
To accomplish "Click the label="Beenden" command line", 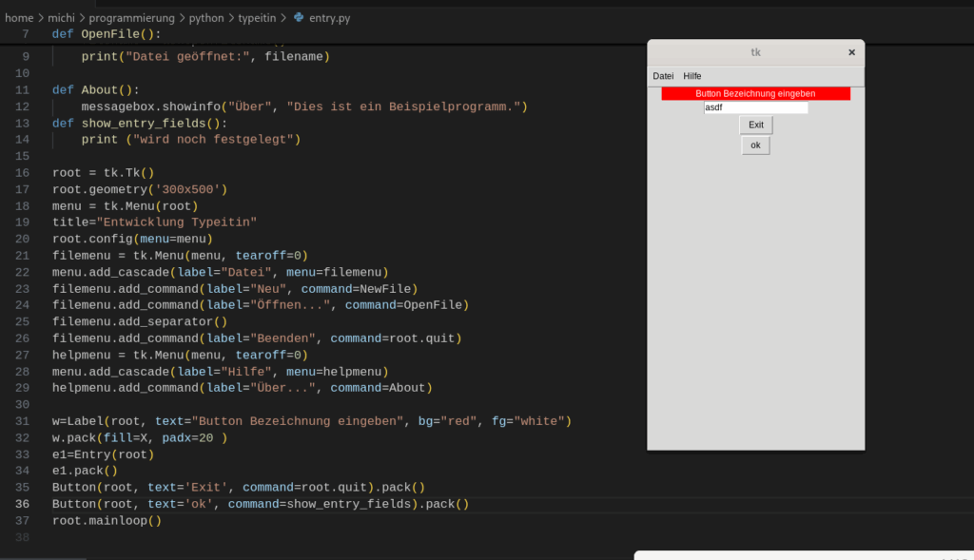I will click(x=257, y=338).
